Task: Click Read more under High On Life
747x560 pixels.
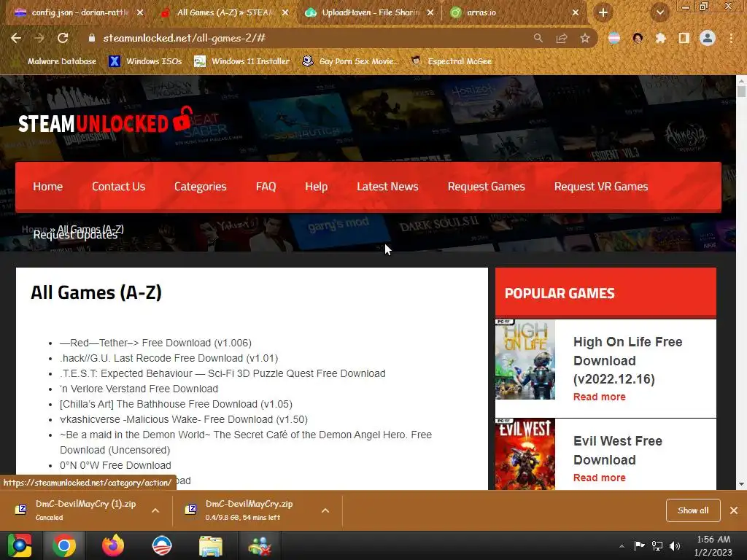Action: pos(600,397)
